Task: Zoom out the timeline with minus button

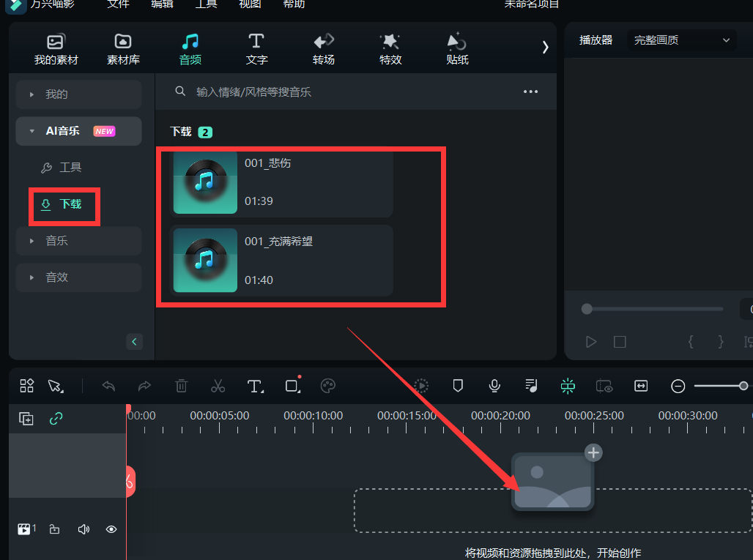Action: pyautogui.click(x=678, y=386)
